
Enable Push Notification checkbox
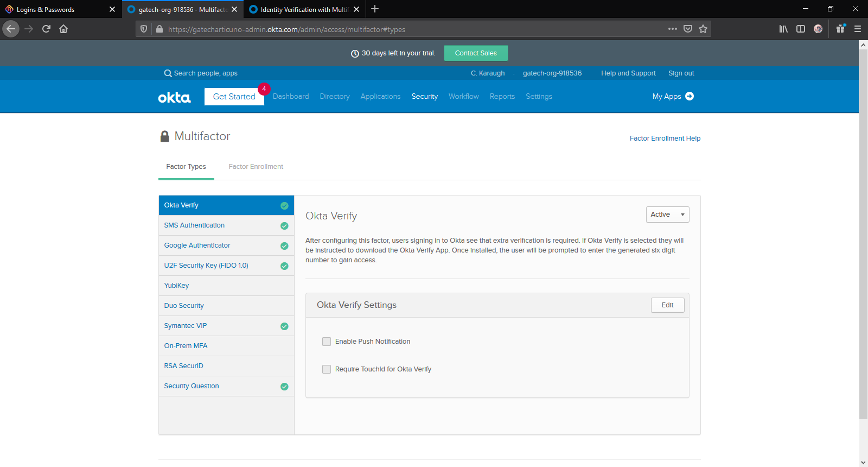point(327,342)
